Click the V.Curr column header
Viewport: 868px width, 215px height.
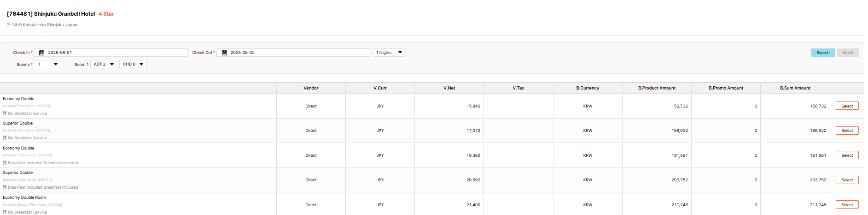coord(380,88)
